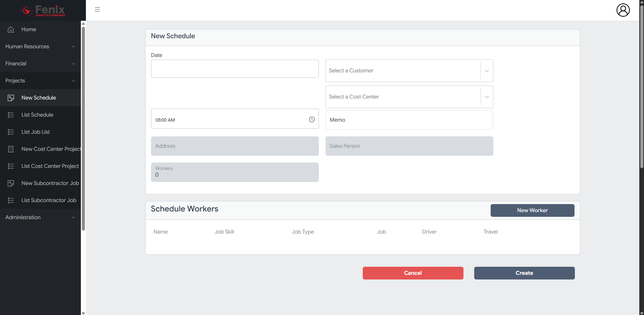Click the List Schedule list icon

tap(11, 115)
